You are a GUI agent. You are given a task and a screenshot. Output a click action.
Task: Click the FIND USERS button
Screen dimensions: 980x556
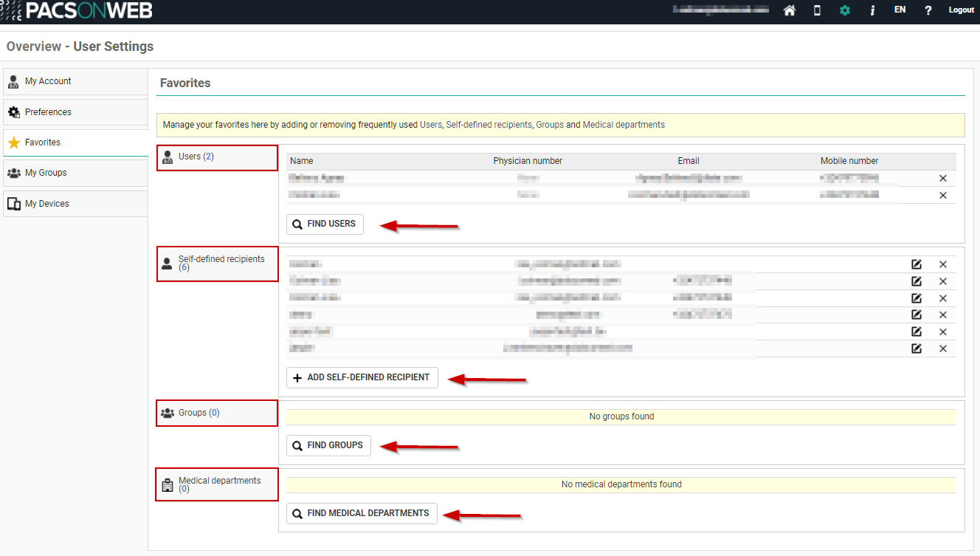(325, 224)
